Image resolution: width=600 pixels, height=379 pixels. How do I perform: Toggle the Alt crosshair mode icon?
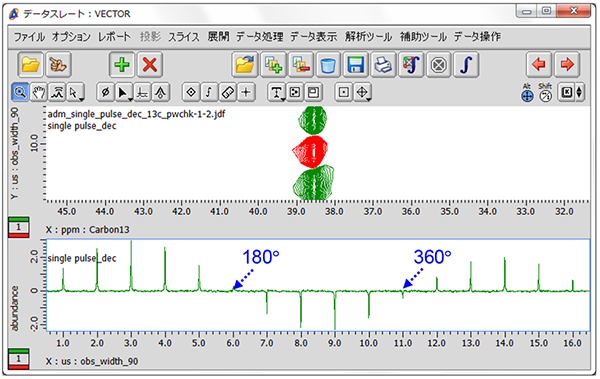pos(527,93)
